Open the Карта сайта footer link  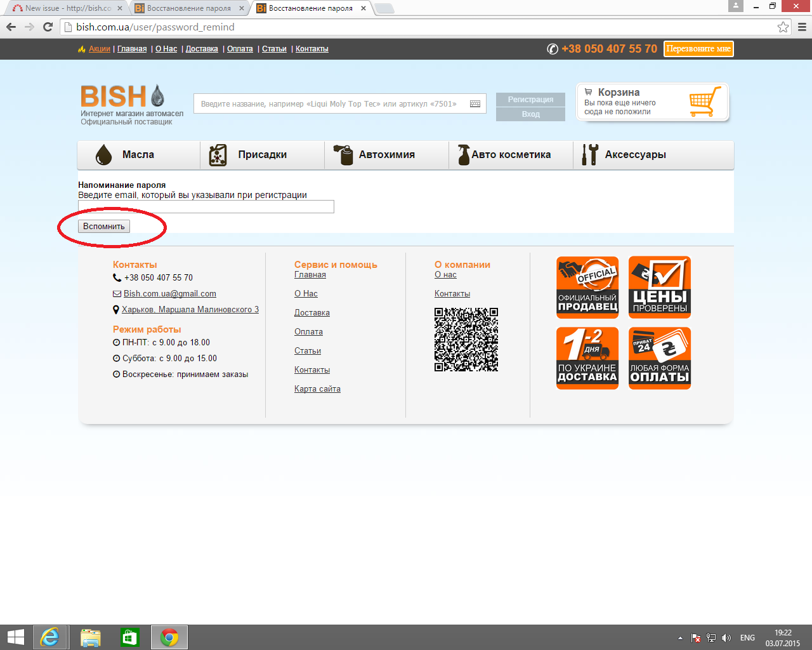(317, 389)
